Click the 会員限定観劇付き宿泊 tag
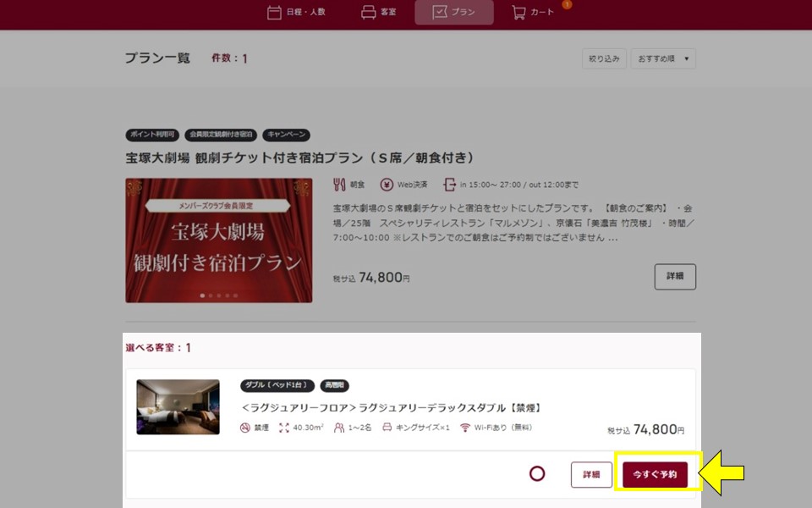The height and width of the screenshot is (508, 812). 221,135
